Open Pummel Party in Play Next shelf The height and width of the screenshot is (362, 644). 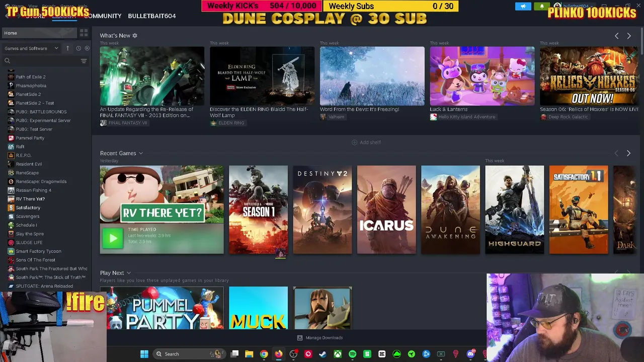click(x=162, y=308)
